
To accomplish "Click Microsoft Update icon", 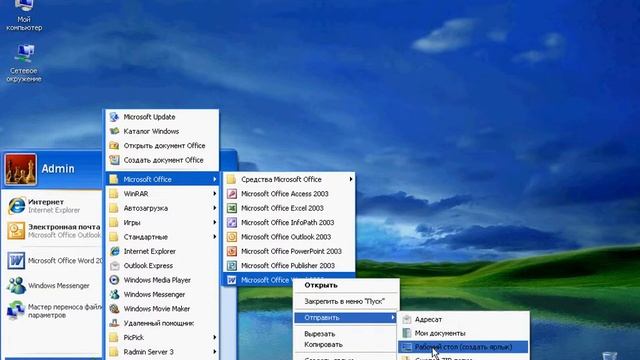I will point(114,117).
